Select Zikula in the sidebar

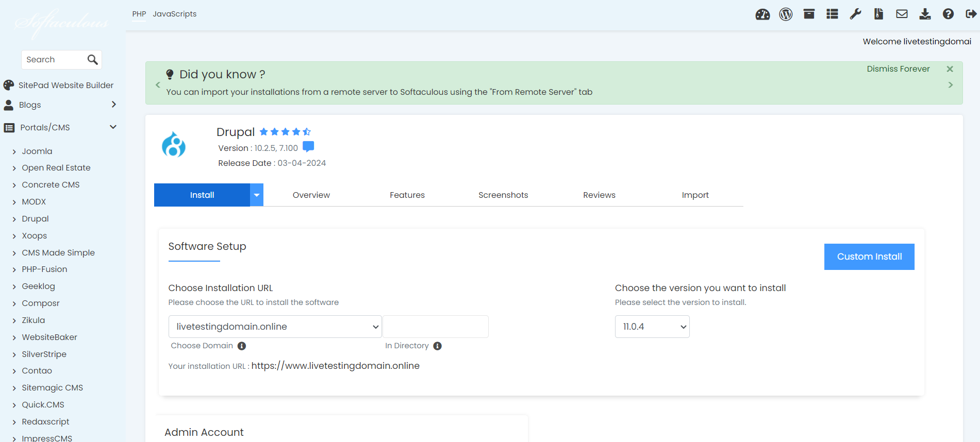tap(34, 320)
